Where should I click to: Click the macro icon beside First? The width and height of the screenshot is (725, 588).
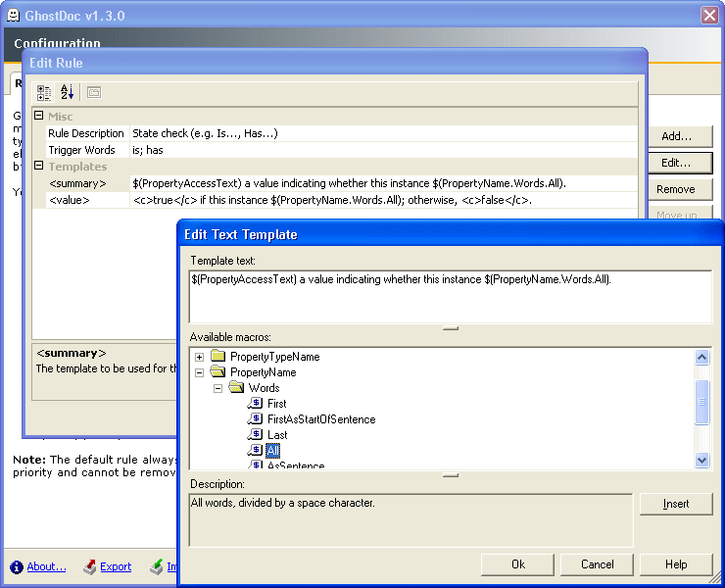click(x=255, y=403)
